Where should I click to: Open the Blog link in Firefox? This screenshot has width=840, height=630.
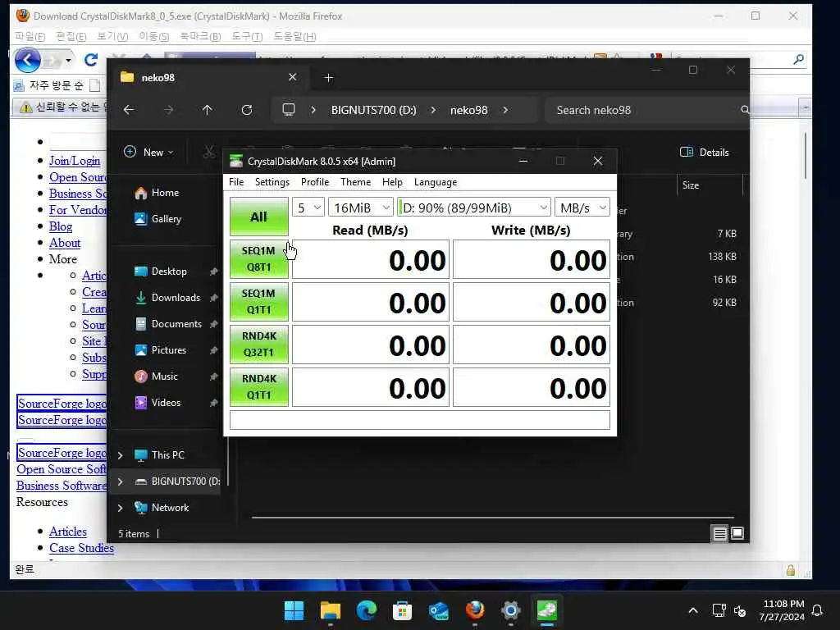(x=61, y=226)
